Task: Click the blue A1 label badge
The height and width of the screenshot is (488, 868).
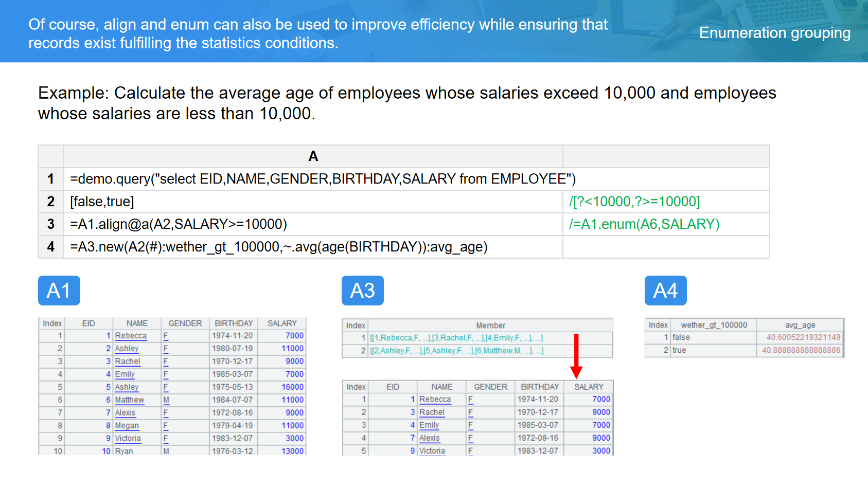Action: click(x=59, y=291)
